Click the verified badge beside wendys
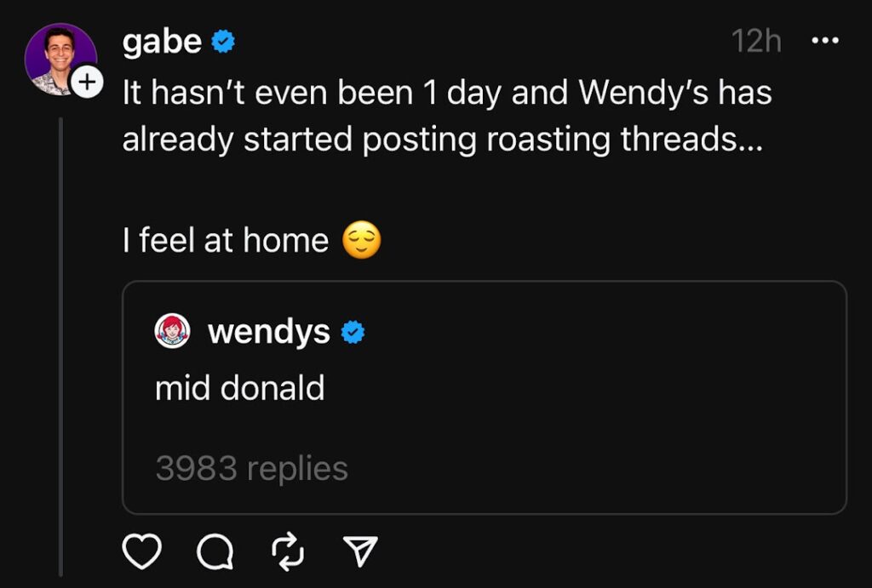Image resolution: width=872 pixels, height=588 pixels. (x=353, y=333)
